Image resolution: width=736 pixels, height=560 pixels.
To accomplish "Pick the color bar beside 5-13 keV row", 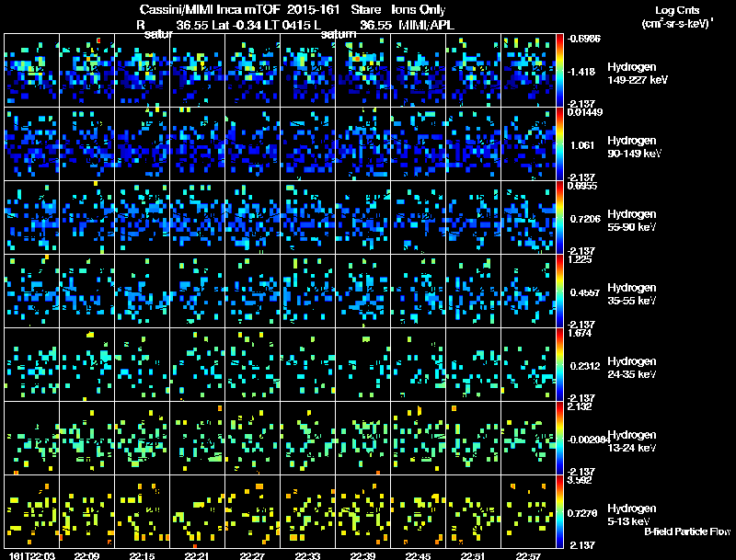I will pos(559,511).
